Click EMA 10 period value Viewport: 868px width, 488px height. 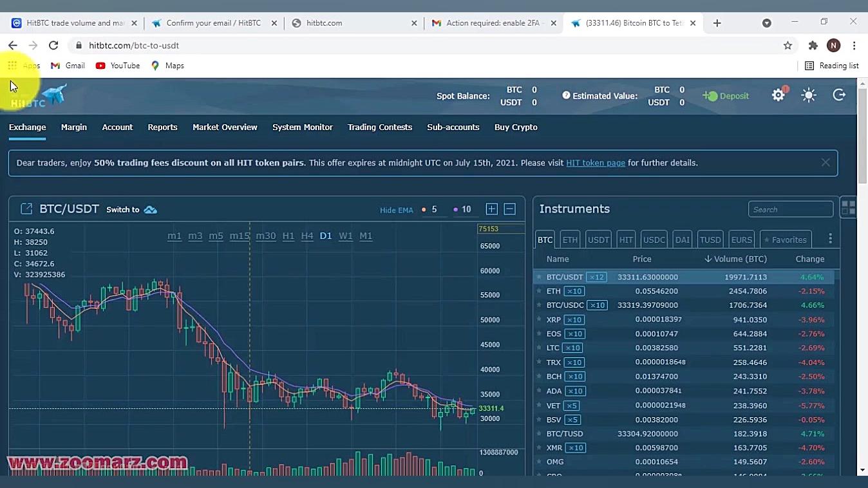coord(466,209)
